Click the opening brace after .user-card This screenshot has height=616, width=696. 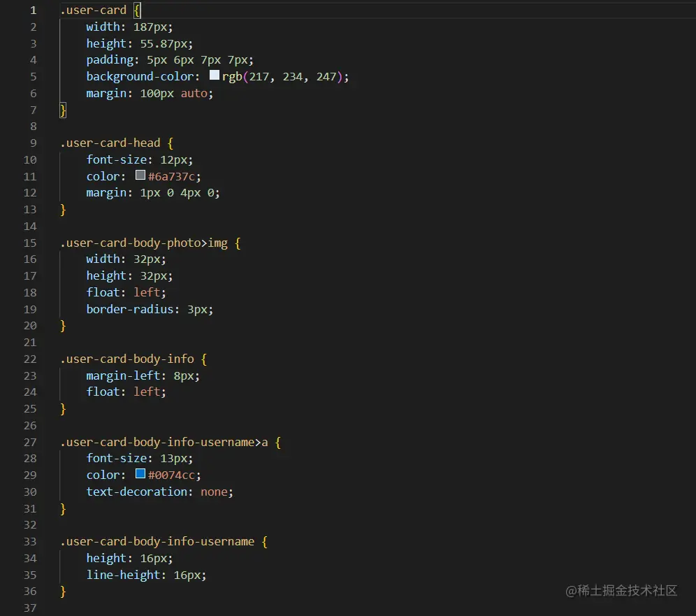[137, 10]
